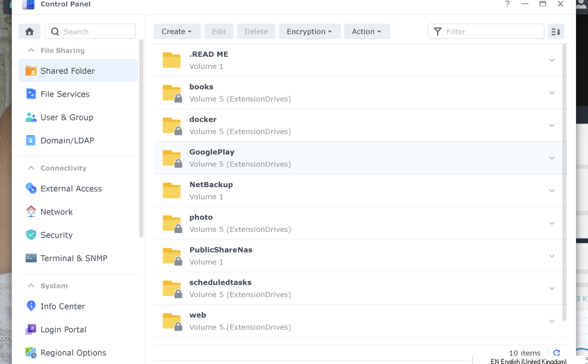The height and width of the screenshot is (364, 588).
Task: Open the Encryption dropdown
Action: [x=309, y=32]
